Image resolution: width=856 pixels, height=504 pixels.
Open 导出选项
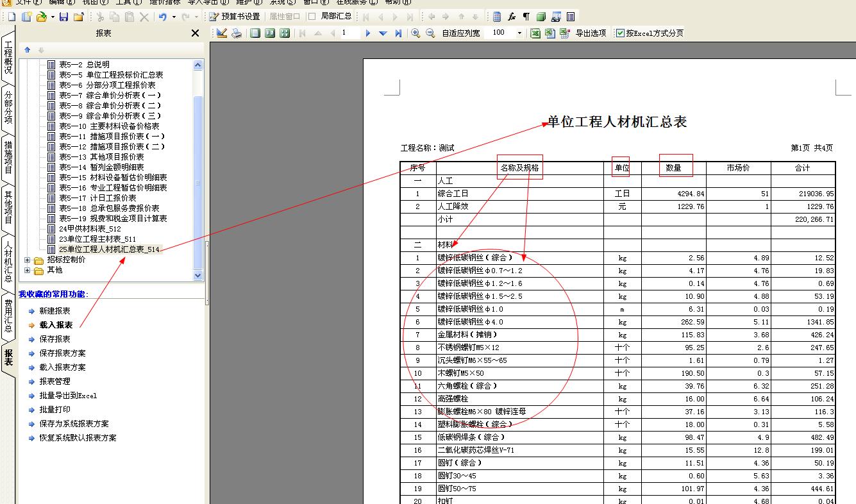591,33
